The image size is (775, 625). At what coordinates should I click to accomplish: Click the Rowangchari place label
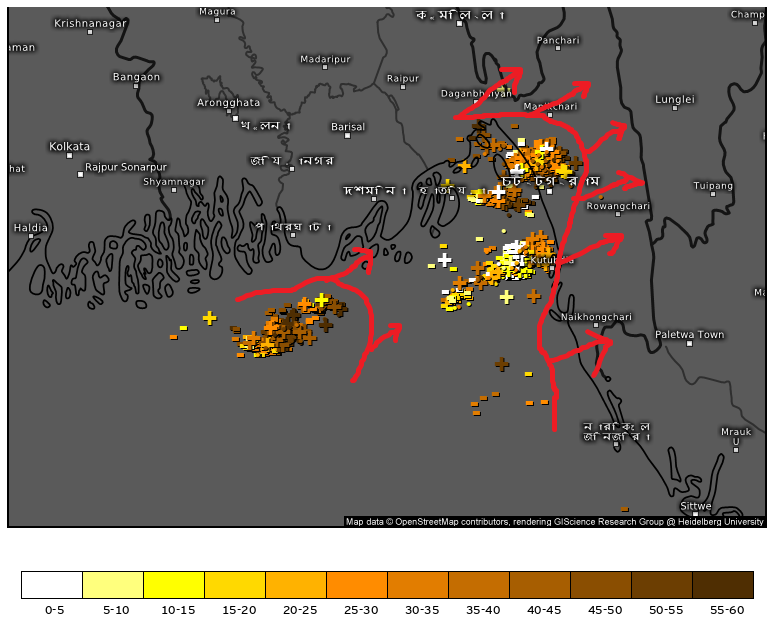coord(617,206)
